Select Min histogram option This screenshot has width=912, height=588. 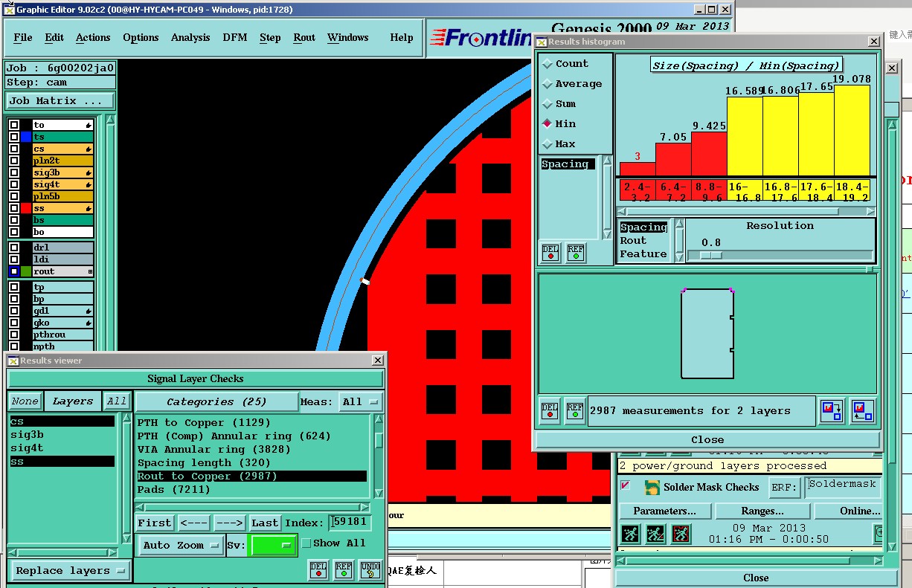547,123
